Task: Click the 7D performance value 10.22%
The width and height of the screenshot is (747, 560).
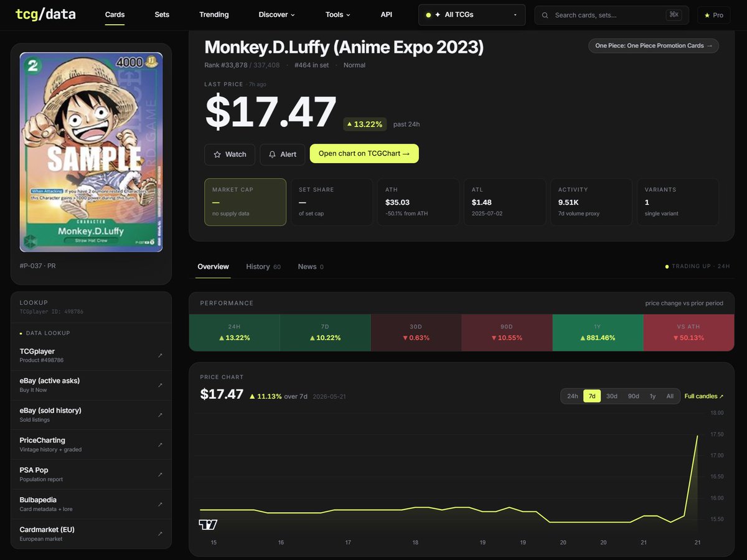Action: [325, 338]
